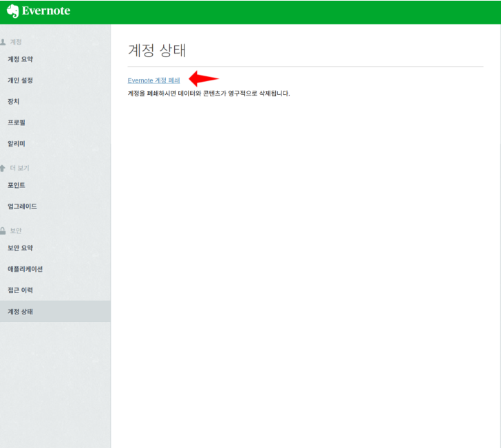
Task: Click the person icon beside 계정
Action: click(3, 42)
